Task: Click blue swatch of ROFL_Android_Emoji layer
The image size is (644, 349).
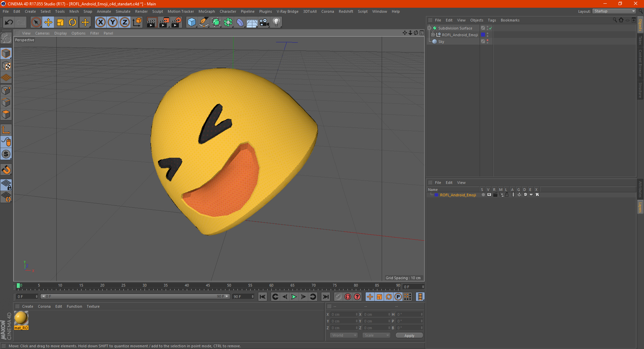Action: 436,195
